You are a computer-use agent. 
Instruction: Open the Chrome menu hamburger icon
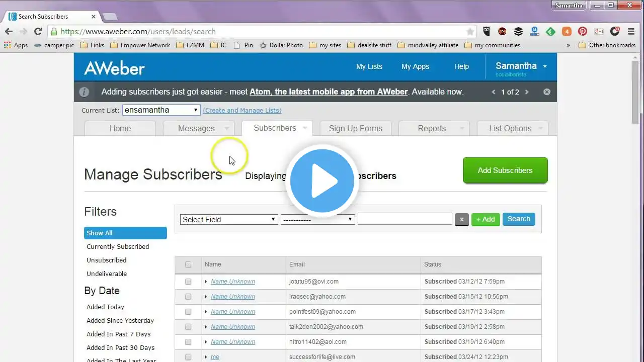point(631,31)
